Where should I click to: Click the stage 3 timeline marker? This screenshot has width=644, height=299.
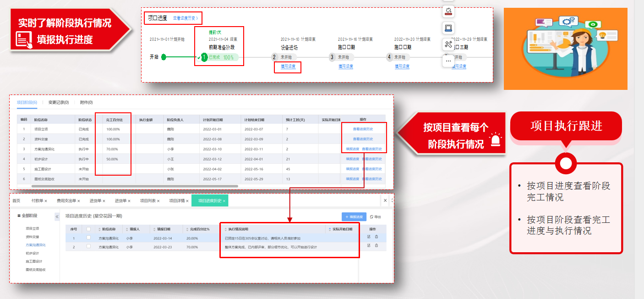(332, 57)
